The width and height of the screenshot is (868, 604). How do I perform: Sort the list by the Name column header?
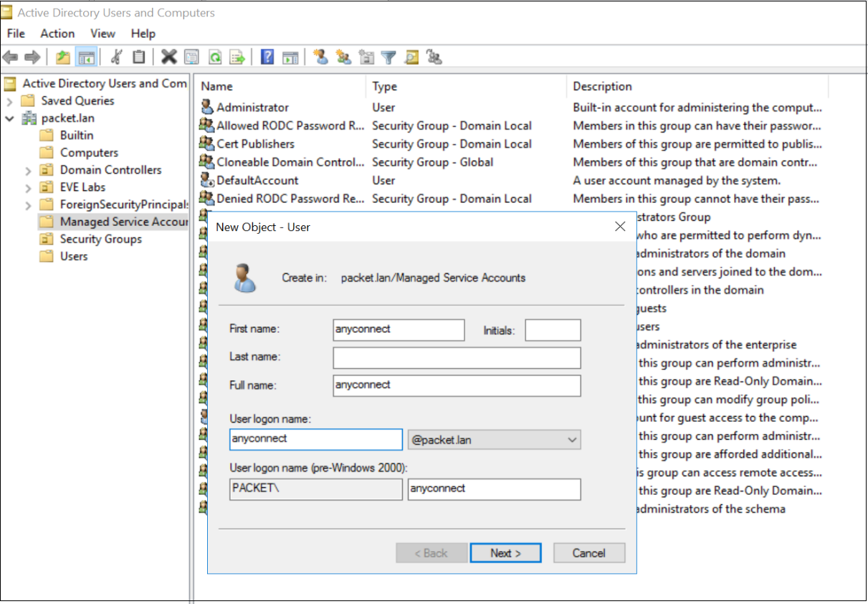(280, 86)
